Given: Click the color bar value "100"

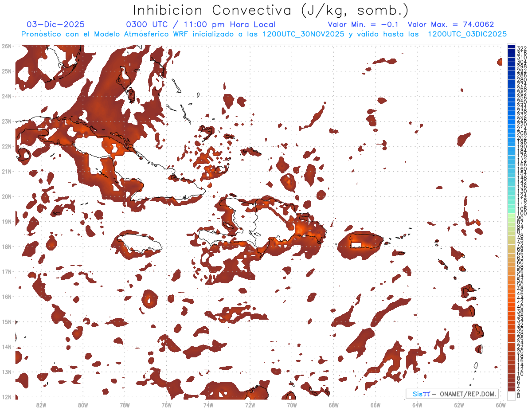Looking at the screenshot, I should [x=522, y=214].
